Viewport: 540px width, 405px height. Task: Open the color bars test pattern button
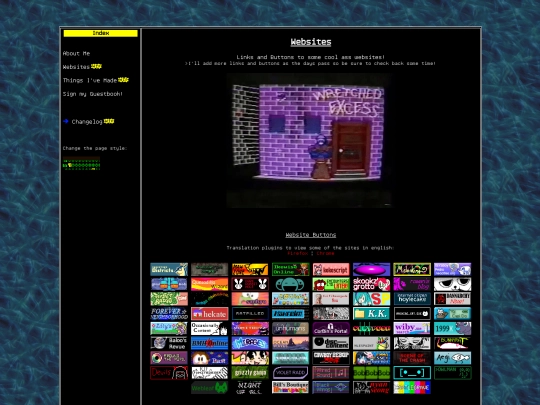[x=412, y=388]
